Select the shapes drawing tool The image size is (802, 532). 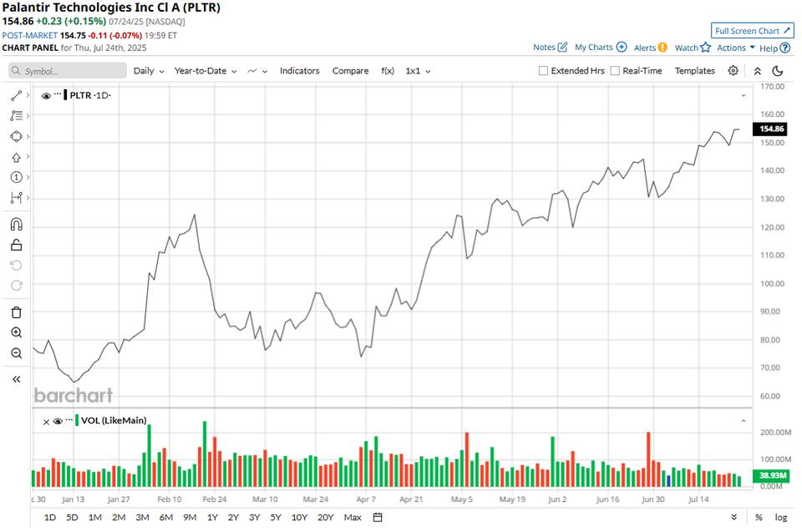(x=17, y=137)
